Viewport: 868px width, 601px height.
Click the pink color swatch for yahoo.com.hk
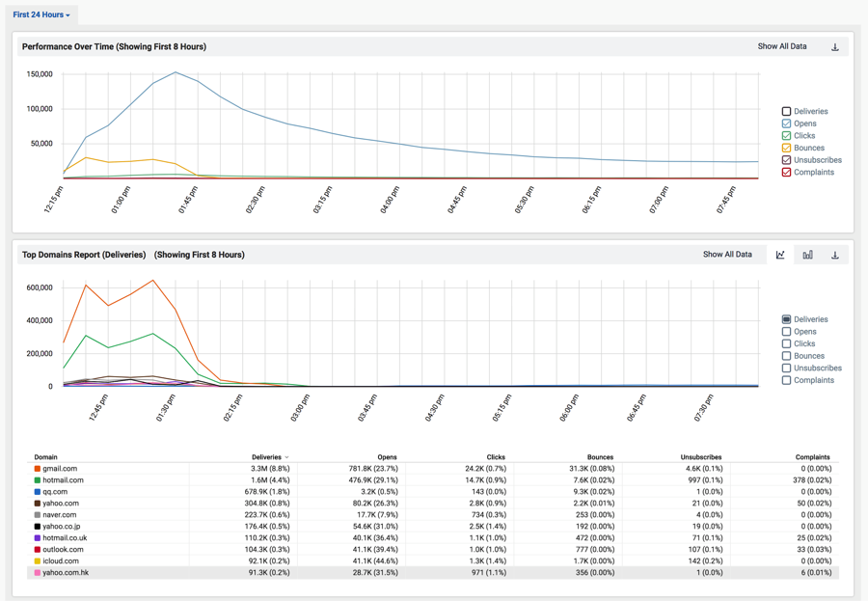[x=38, y=573]
